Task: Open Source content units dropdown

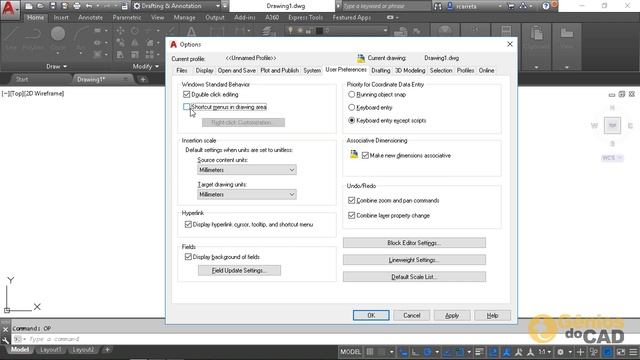Action: pyautogui.click(x=247, y=170)
